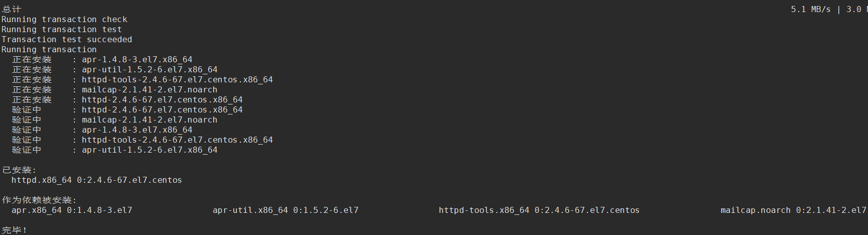This screenshot has width=868, height=235.
Task: Click httpd-tools package in 正在安装 list
Action: [x=177, y=79]
